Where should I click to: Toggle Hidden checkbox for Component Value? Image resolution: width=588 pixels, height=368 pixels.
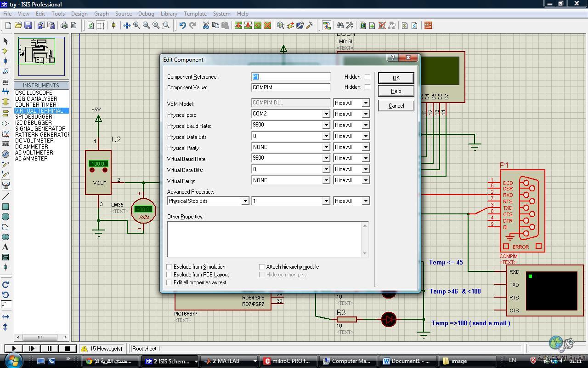(x=367, y=87)
